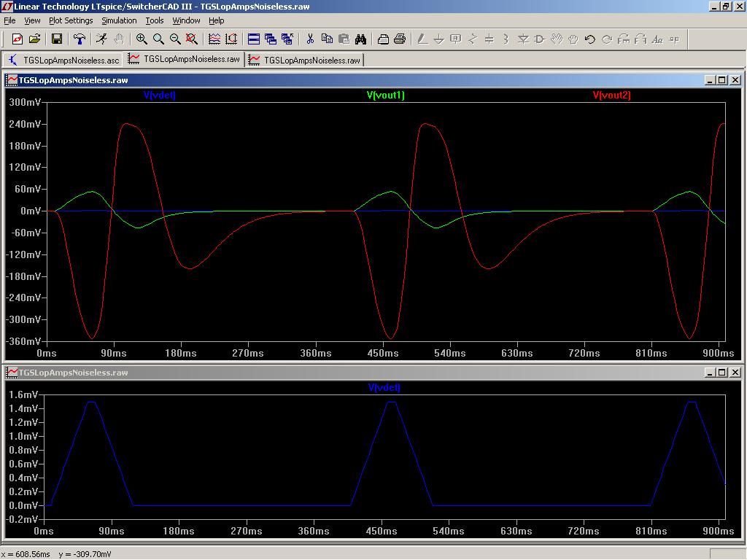Viewport: 747px width, 560px height.
Task: Click the Undo arrow icon
Action: tap(590, 39)
